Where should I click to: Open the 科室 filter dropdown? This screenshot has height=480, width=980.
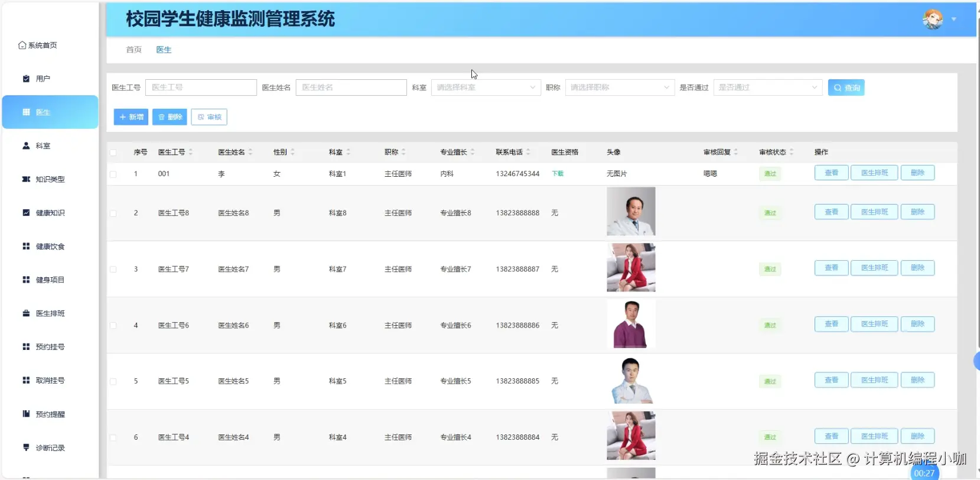coord(486,87)
